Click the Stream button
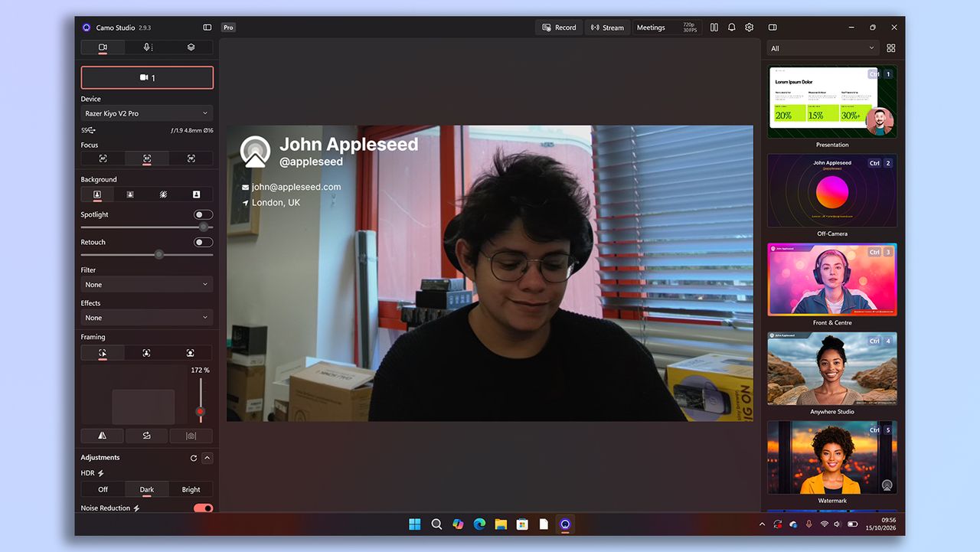Viewport: 980px width, 552px height. 607,28
